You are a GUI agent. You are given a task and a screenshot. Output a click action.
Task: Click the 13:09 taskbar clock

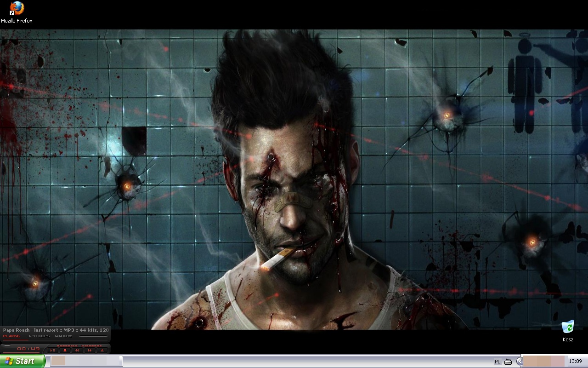tap(575, 362)
